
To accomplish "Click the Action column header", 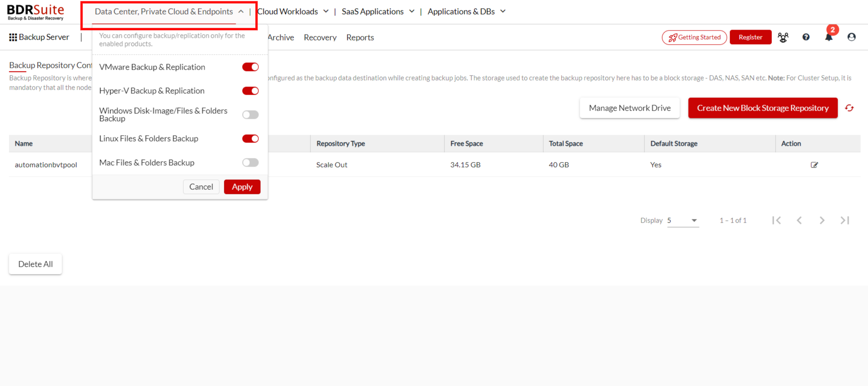I will pos(791,143).
